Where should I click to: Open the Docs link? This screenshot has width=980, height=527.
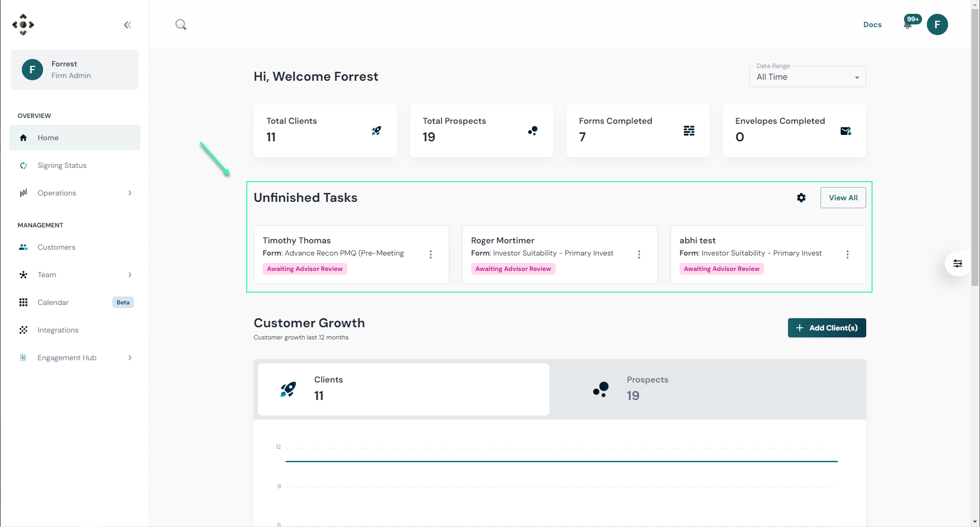click(873, 24)
